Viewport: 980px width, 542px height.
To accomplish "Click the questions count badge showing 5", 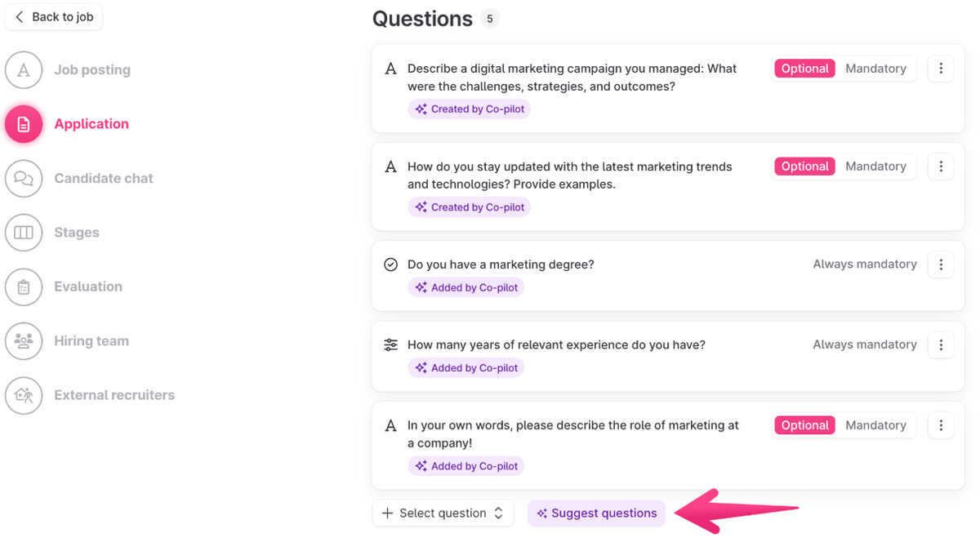I will coord(489,19).
